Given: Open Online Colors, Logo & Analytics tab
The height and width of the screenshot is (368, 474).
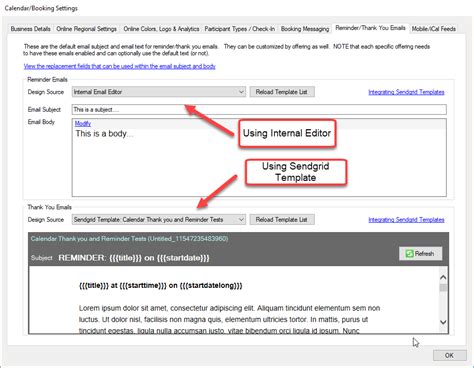Looking at the screenshot, I should point(161,29).
